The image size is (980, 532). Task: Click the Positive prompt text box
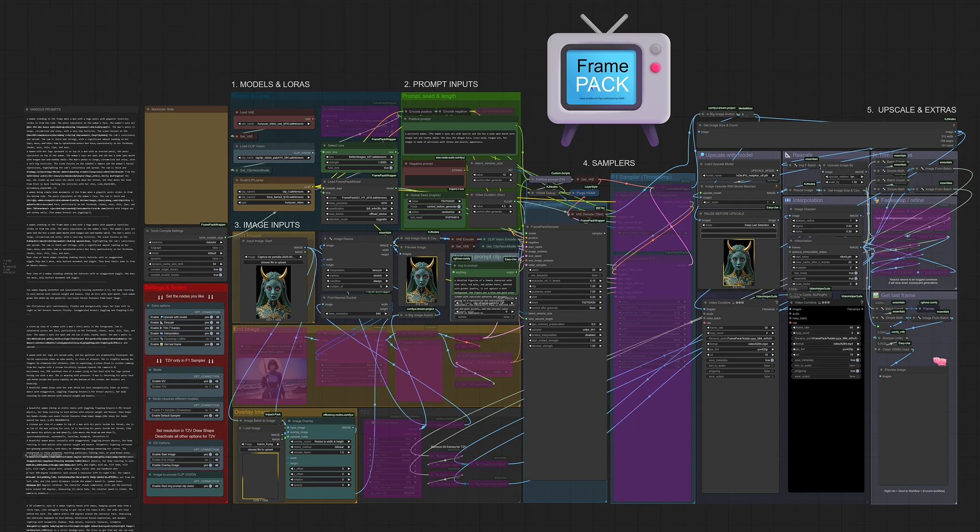point(460,142)
